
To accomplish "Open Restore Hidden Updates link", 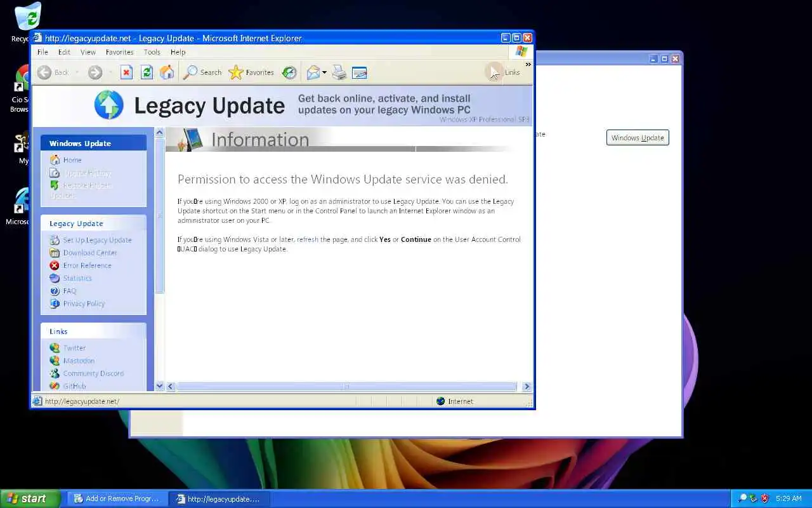I will [81, 190].
